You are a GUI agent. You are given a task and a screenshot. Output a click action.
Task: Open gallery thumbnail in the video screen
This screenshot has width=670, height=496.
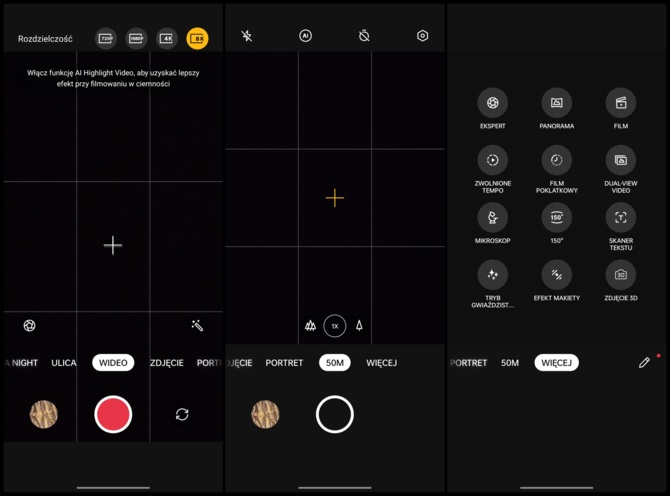tap(44, 414)
